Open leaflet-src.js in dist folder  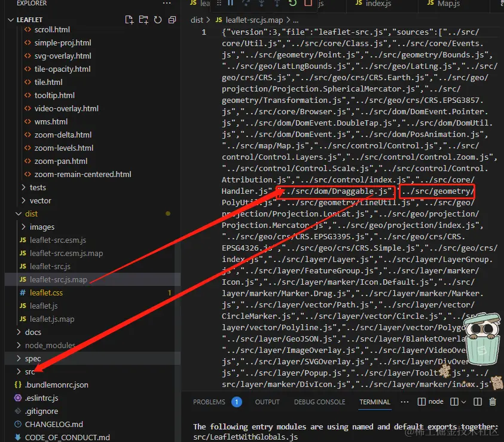[50, 267]
